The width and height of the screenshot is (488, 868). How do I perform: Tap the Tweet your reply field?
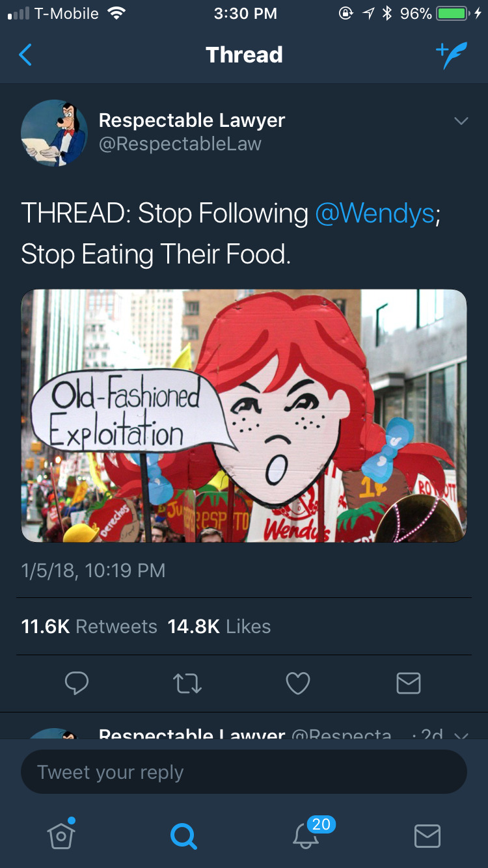pos(244,772)
